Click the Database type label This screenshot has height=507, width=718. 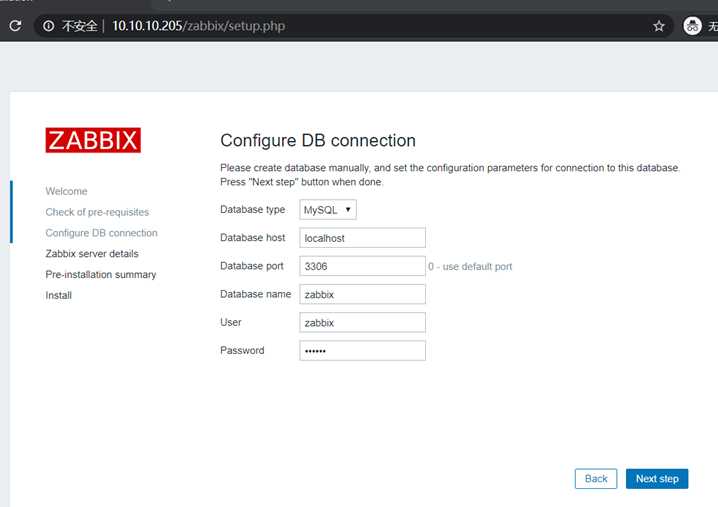[x=252, y=209]
